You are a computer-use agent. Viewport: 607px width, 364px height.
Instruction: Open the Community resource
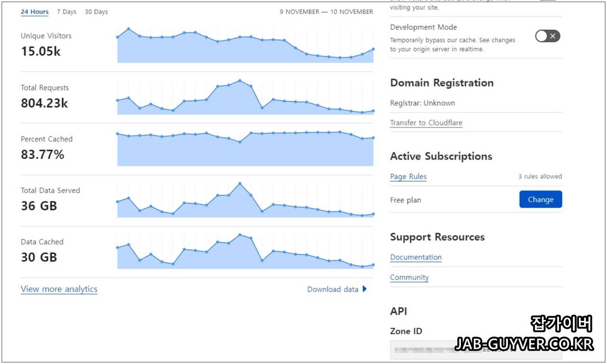(x=409, y=277)
